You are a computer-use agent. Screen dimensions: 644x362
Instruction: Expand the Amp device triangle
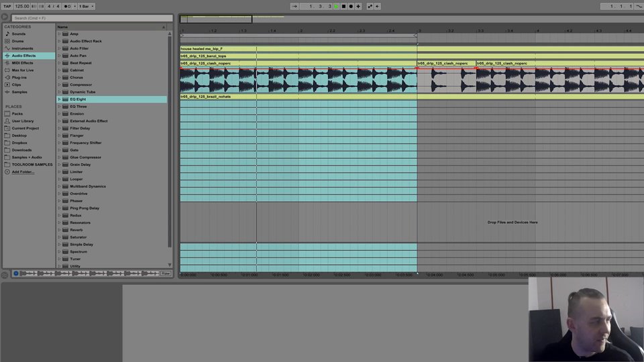point(59,34)
